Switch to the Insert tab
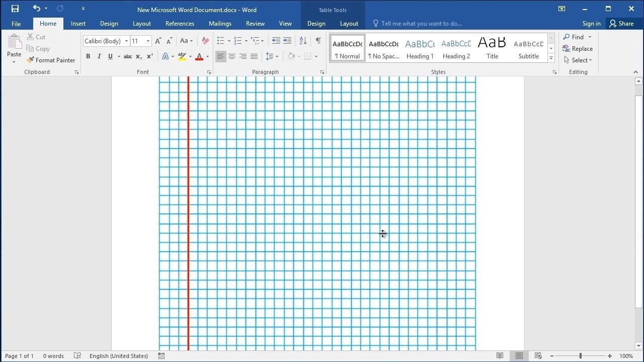Viewport: 644px width, 362px height. pyautogui.click(x=78, y=24)
